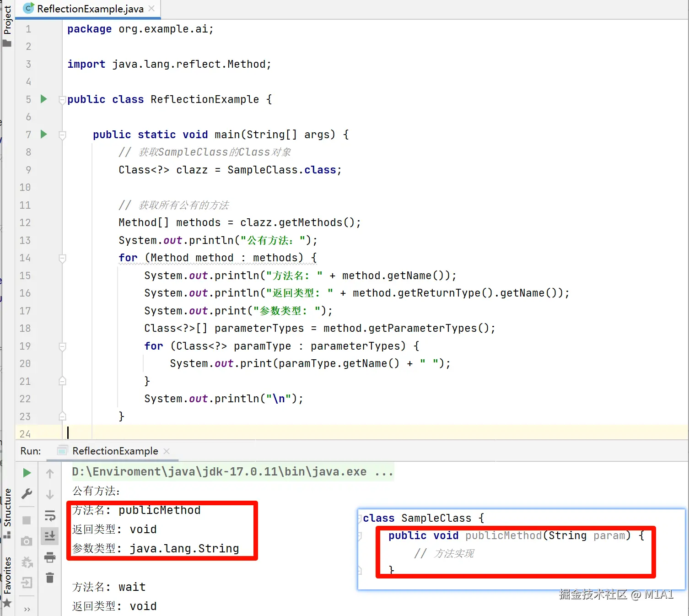This screenshot has width=689, height=616.
Task: Collapse the class fold marker on line 5
Action: click(62, 99)
